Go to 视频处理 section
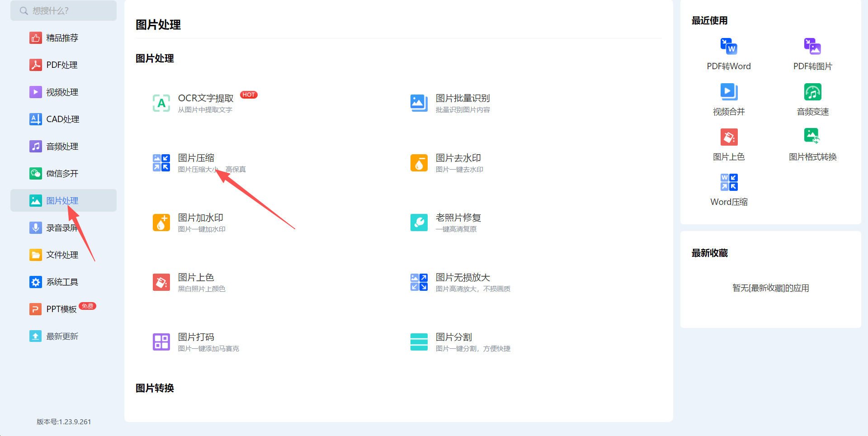 click(x=62, y=92)
